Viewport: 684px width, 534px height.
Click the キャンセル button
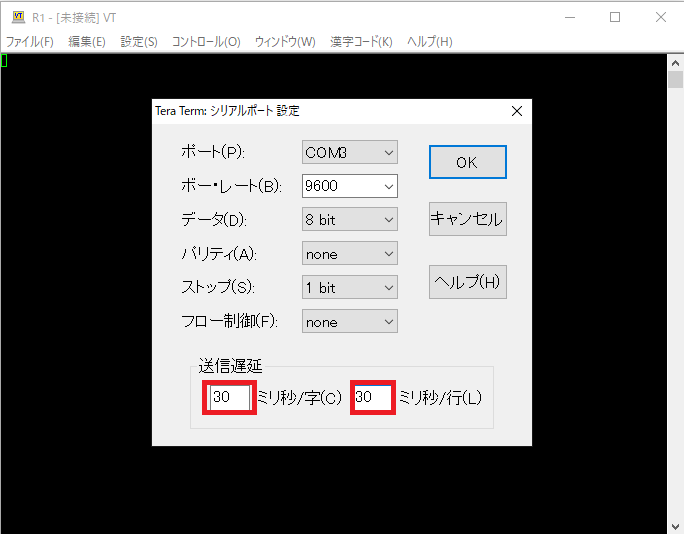468,219
